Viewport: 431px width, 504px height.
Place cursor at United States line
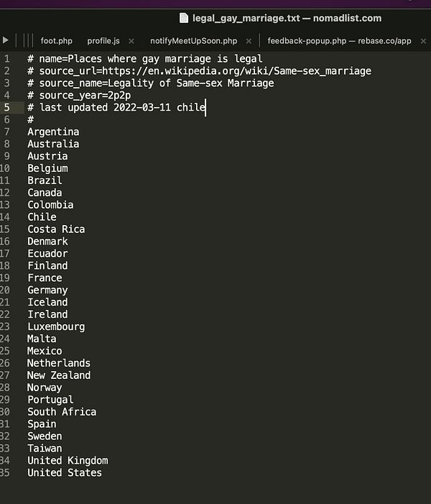[x=65, y=473]
